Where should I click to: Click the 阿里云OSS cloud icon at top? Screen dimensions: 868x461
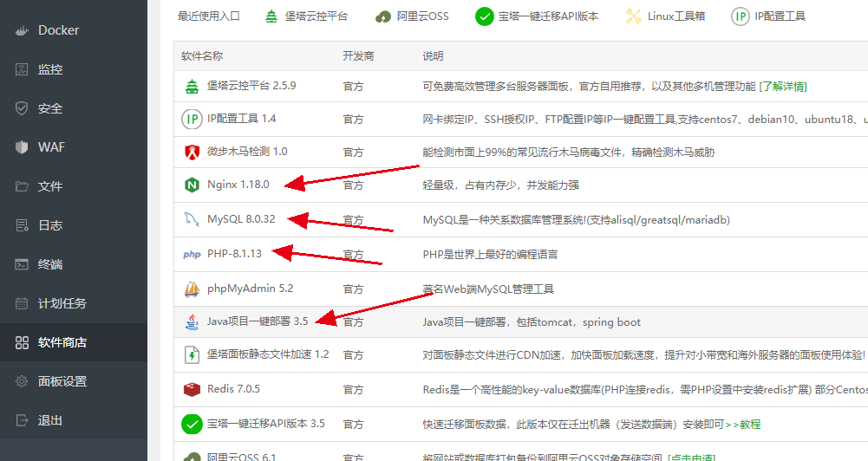coord(383,17)
